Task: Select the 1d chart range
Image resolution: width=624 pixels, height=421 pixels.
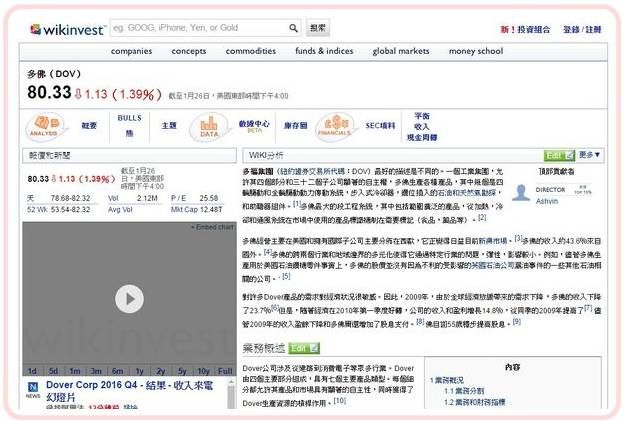Action: pyautogui.click(x=33, y=371)
